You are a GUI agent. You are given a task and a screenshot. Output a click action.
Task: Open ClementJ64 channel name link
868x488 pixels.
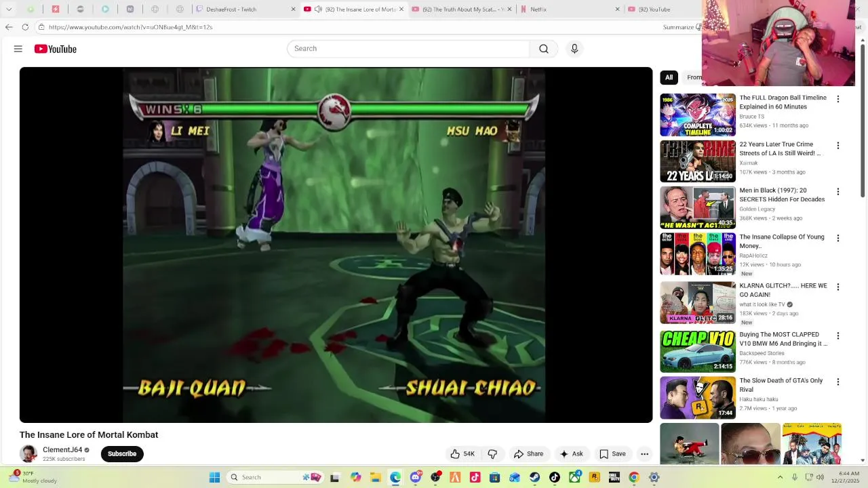[x=62, y=450]
